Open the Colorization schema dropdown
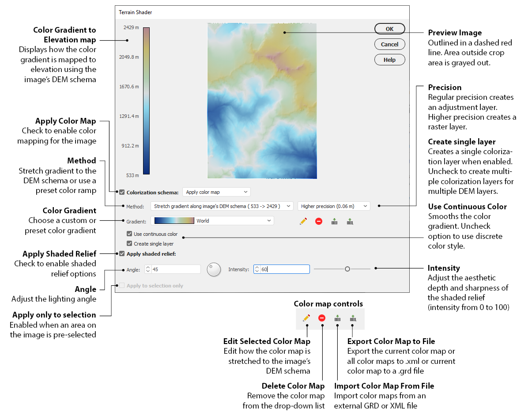Screen dimensions: 532x416 point(216,192)
